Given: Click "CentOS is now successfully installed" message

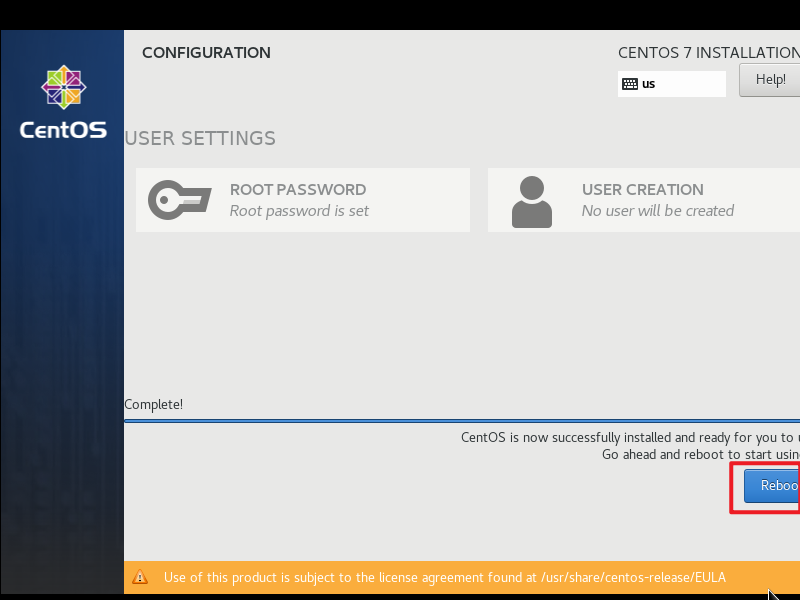Looking at the screenshot, I should (630, 438).
